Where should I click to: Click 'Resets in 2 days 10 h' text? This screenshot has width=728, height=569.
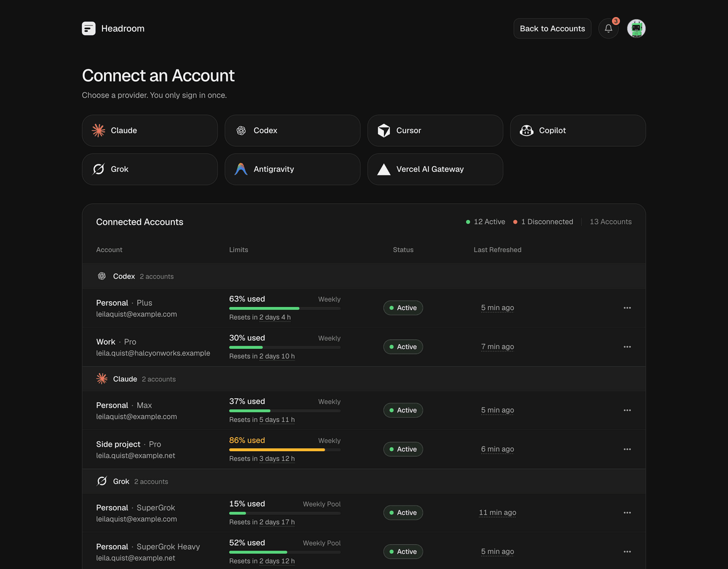coord(262,357)
